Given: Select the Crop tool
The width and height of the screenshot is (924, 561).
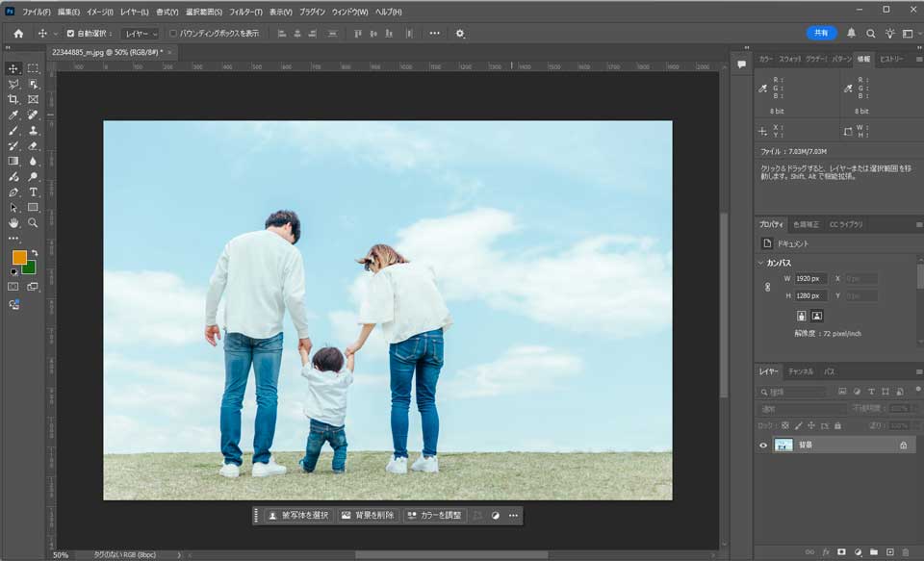Looking at the screenshot, I should 13,99.
